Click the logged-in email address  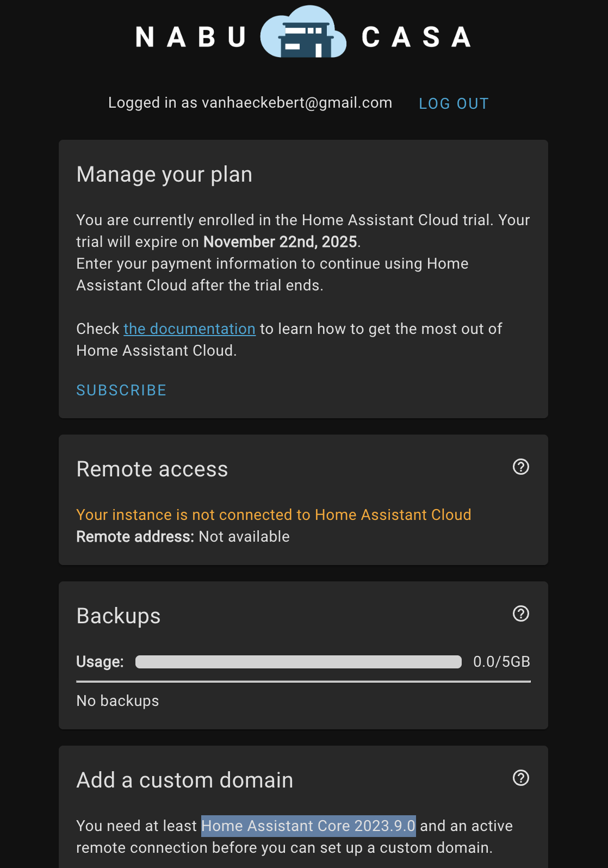tap(297, 103)
